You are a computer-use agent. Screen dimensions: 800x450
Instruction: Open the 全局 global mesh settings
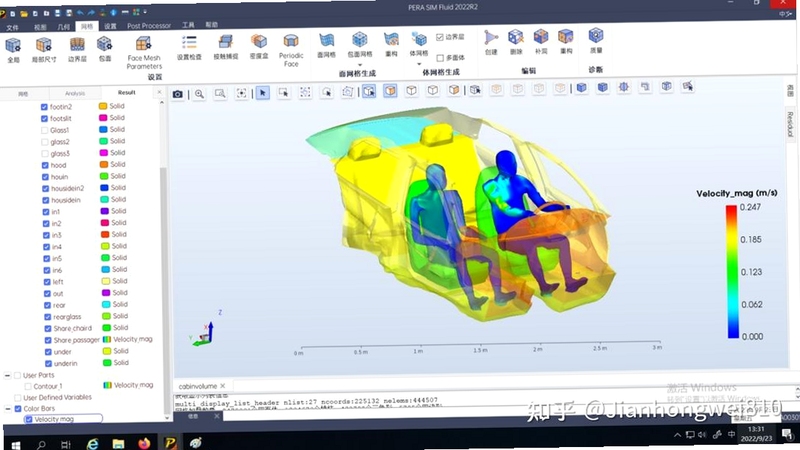(x=13, y=50)
